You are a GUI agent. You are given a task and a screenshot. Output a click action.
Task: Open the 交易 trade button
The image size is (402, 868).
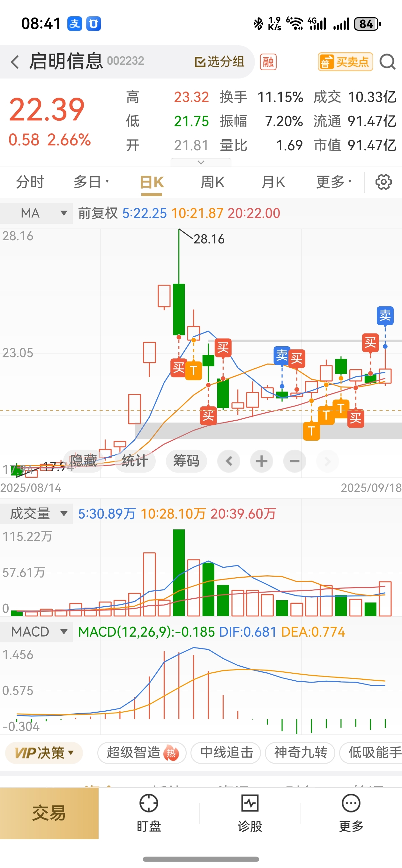[x=49, y=813]
